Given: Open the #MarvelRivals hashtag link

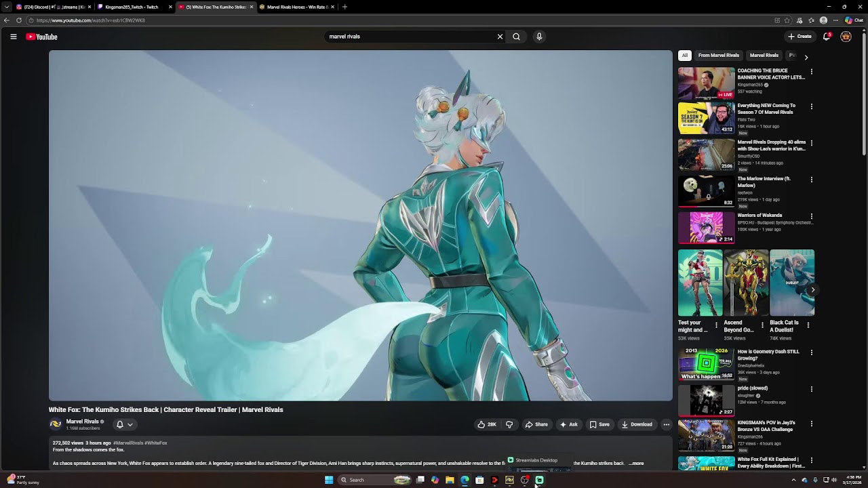Looking at the screenshot, I should [128, 443].
